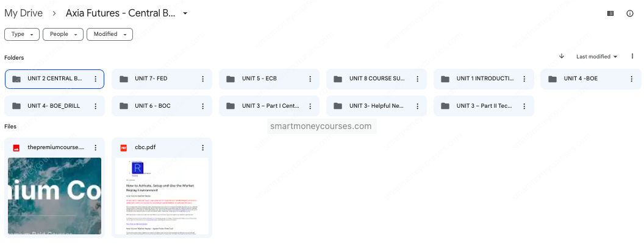Screen dimensions: 644x252
Task: Expand the Axia Futures folder name menu
Action: tap(185, 13)
